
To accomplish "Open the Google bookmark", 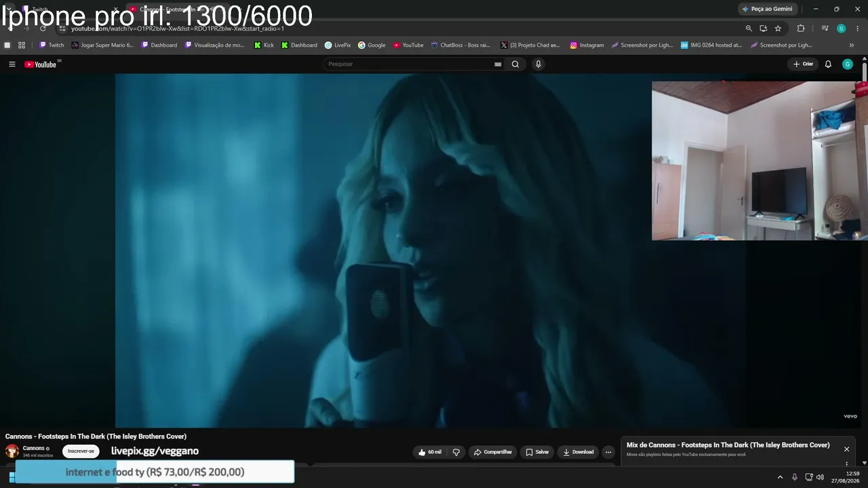I will pos(372,45).
